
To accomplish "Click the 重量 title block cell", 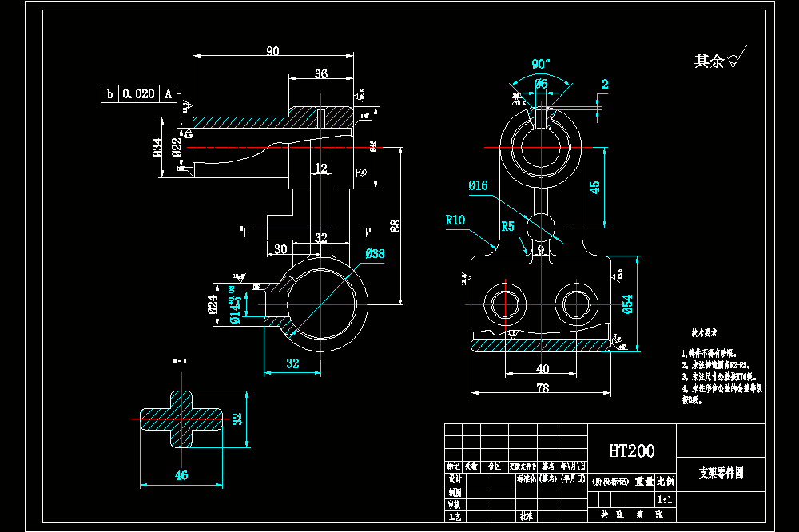I will tap(644, 481).
